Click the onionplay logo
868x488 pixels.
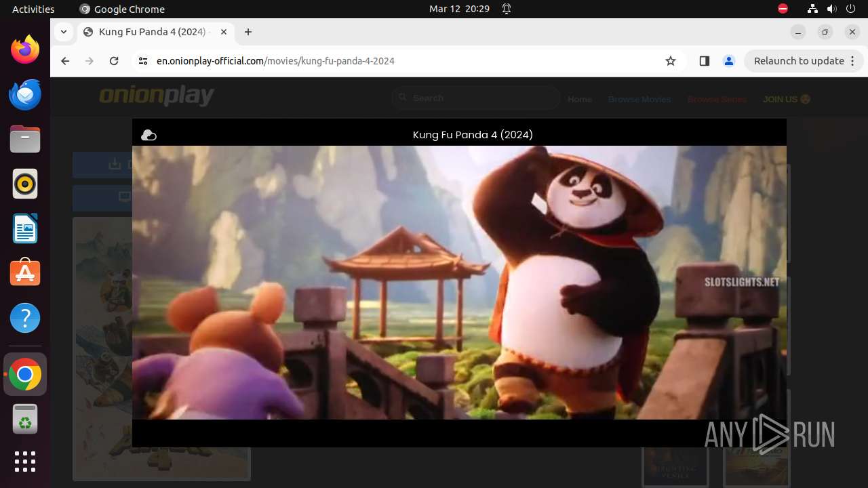157,96
